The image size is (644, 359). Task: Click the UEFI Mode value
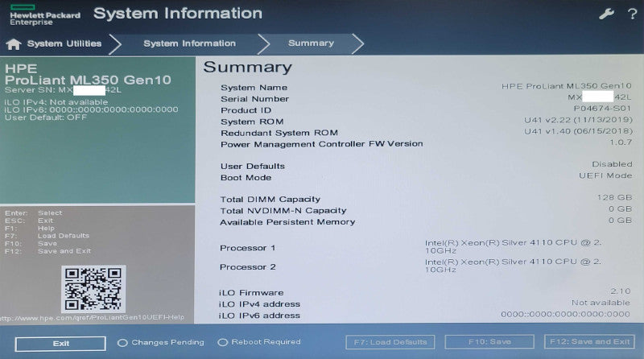point(605,175)
